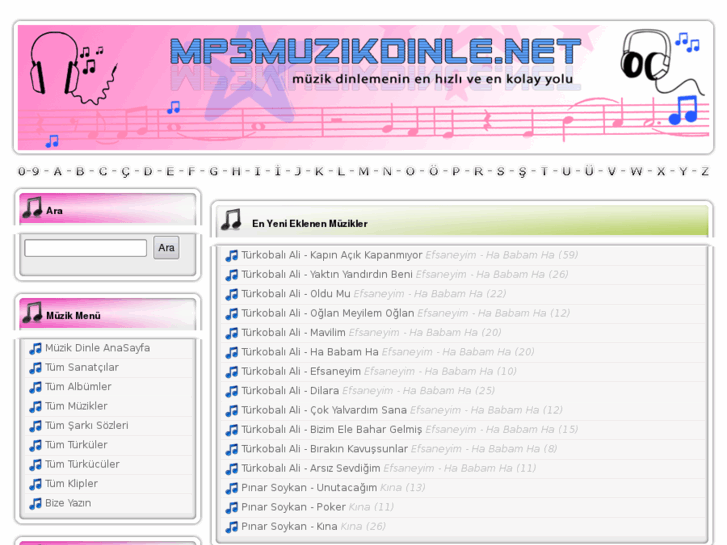
Task: Open song Türkobalı Ali - Arsız Sevdiğim
Action: point(311,468)
